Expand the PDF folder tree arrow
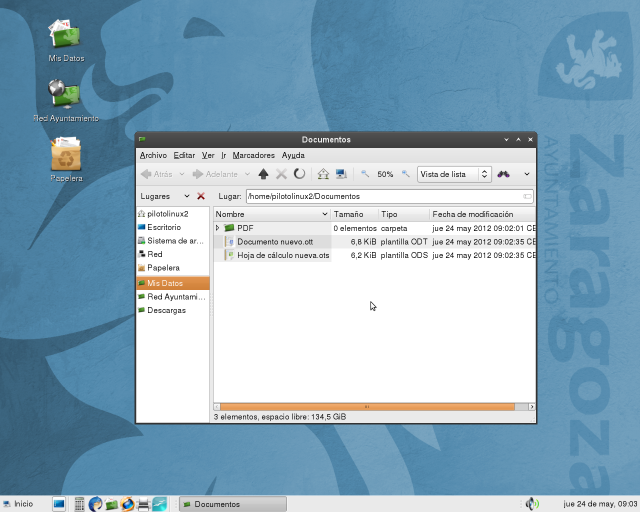 point(218,228)
